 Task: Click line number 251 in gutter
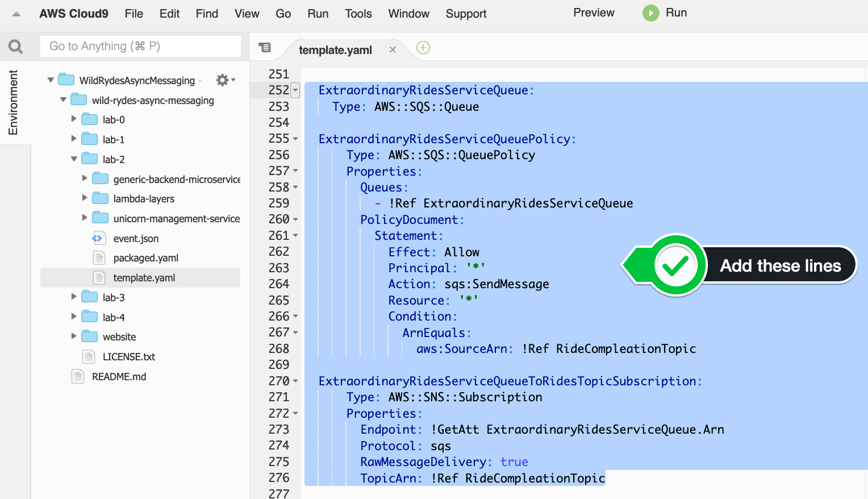pyautogui.click(x=279, y=74)
